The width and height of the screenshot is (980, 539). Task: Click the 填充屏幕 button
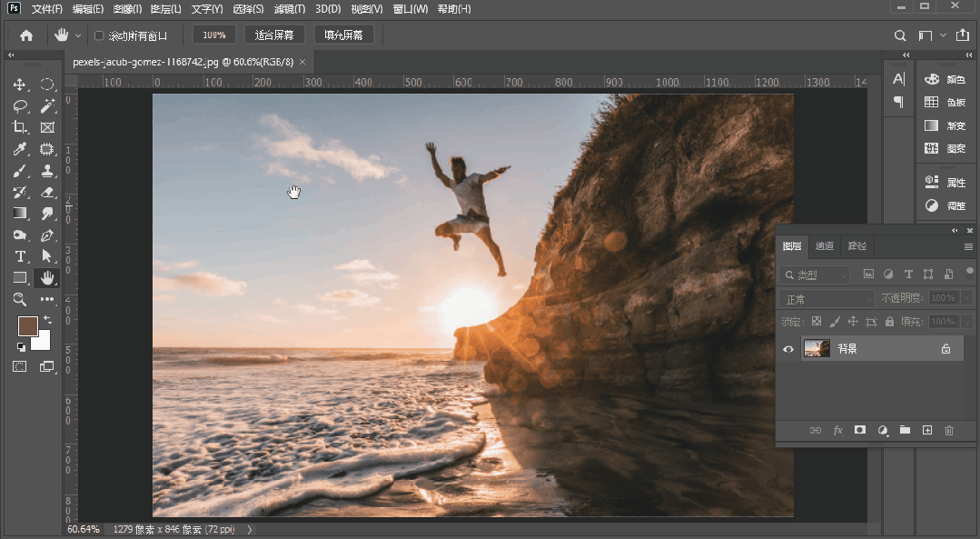click(x=343, y=35)
